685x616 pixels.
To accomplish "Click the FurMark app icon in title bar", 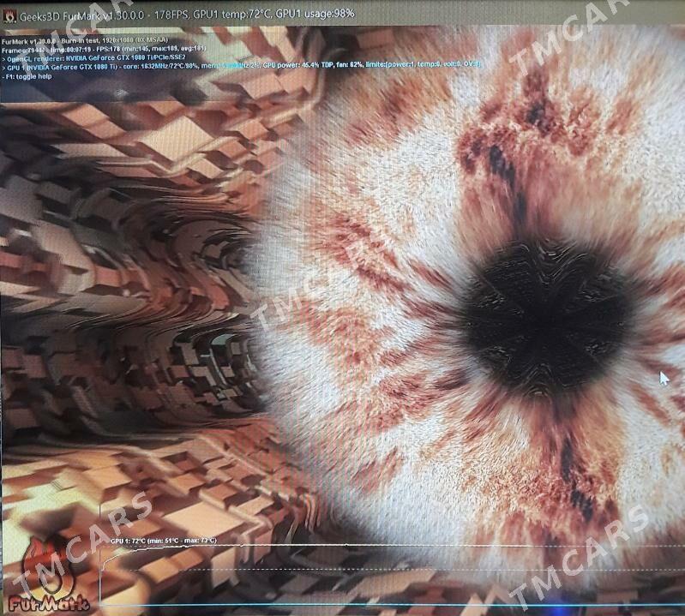I will pyautogui.click(x=9, y=16).
